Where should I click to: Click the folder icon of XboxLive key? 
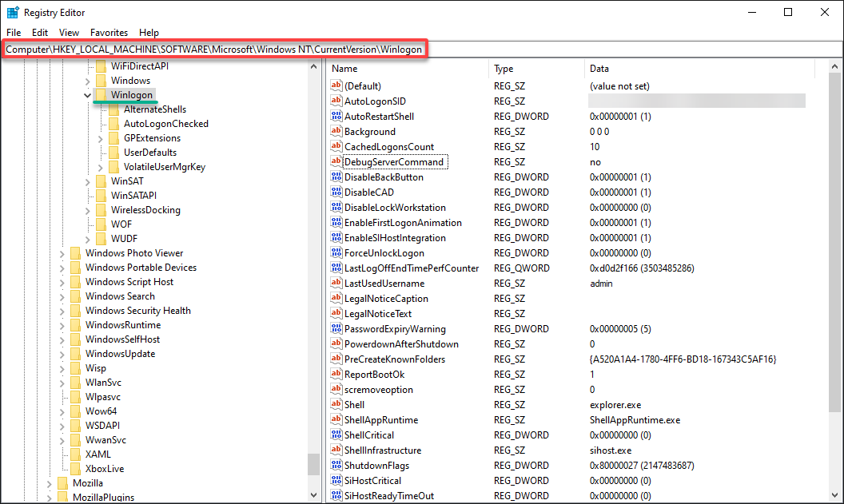76,469
